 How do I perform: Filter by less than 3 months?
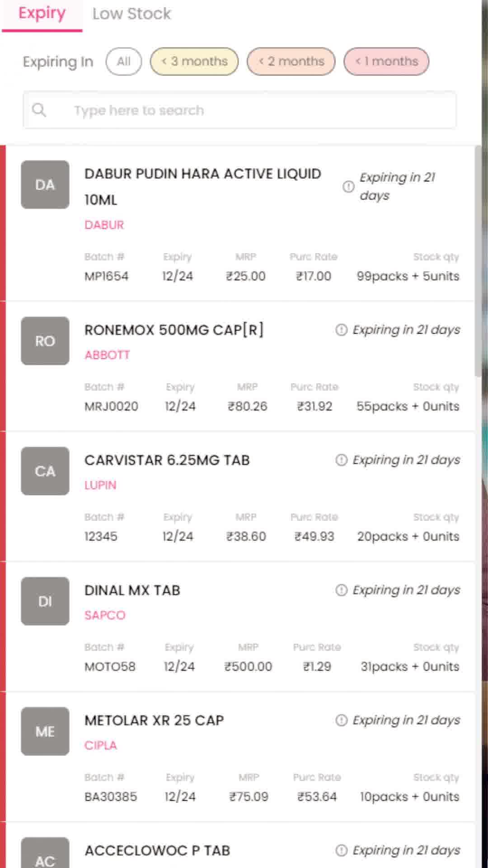point(194,61)
